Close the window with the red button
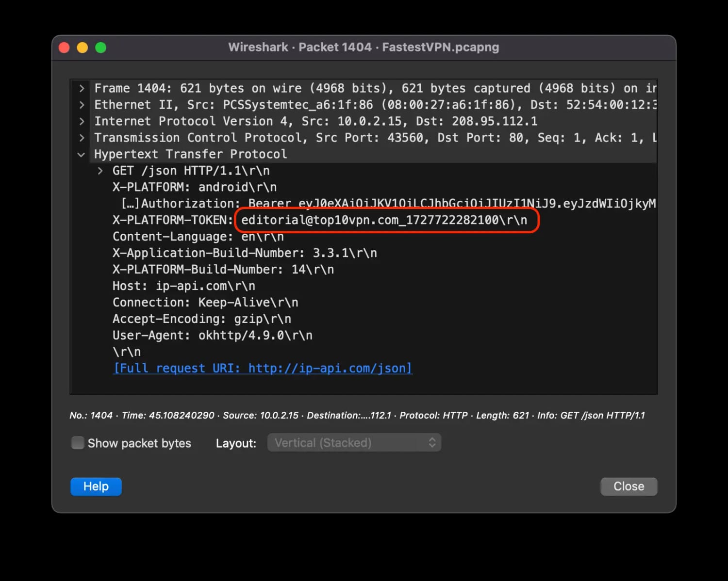 click(x=64, y=48)
